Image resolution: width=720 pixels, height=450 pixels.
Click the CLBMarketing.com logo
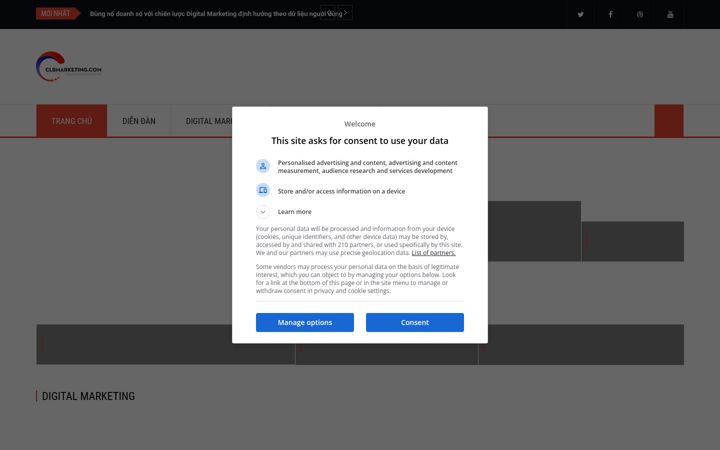(x=69, y=67)
